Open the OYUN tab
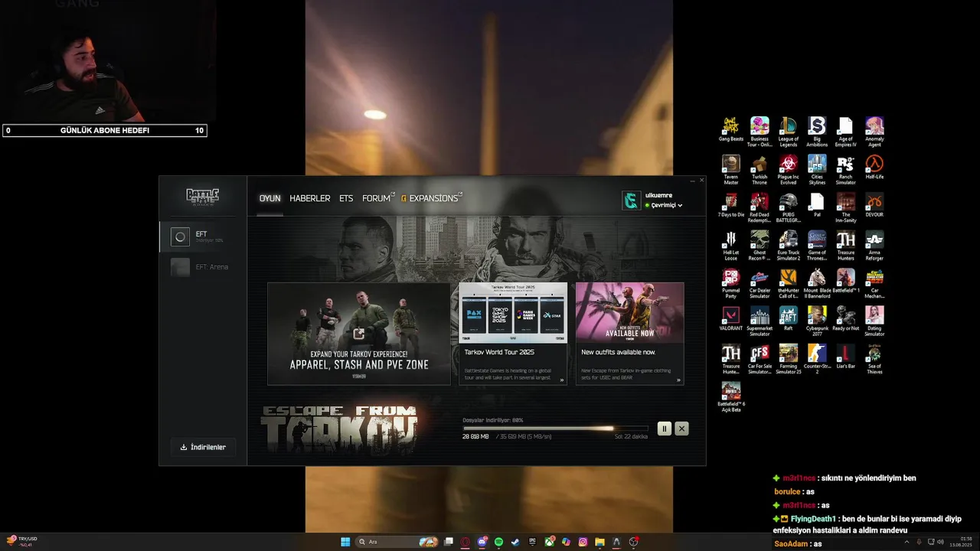This screenshot has height=551, width=980. click(x=269, y=198)
